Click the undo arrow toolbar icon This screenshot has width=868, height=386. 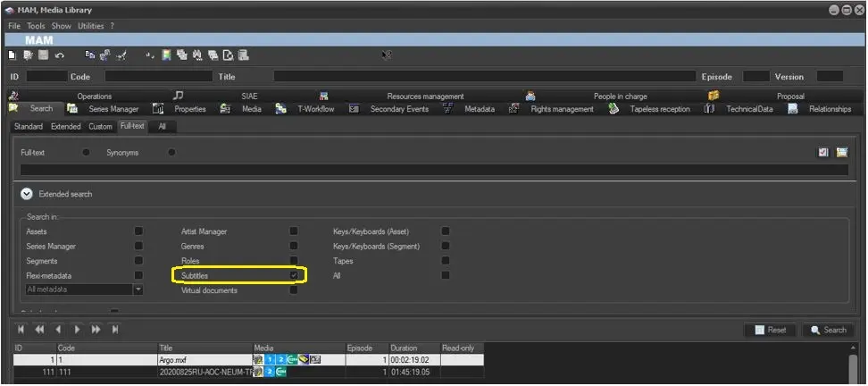click(x=60, y=55)
